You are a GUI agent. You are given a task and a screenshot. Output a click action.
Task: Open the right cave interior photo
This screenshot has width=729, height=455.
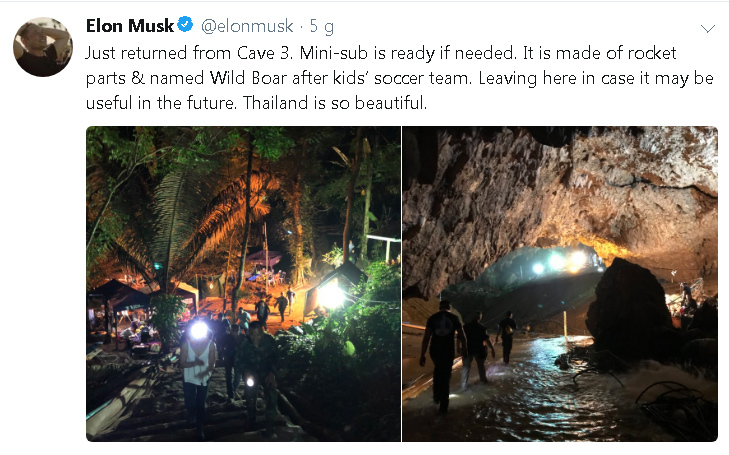click(560, 283)
